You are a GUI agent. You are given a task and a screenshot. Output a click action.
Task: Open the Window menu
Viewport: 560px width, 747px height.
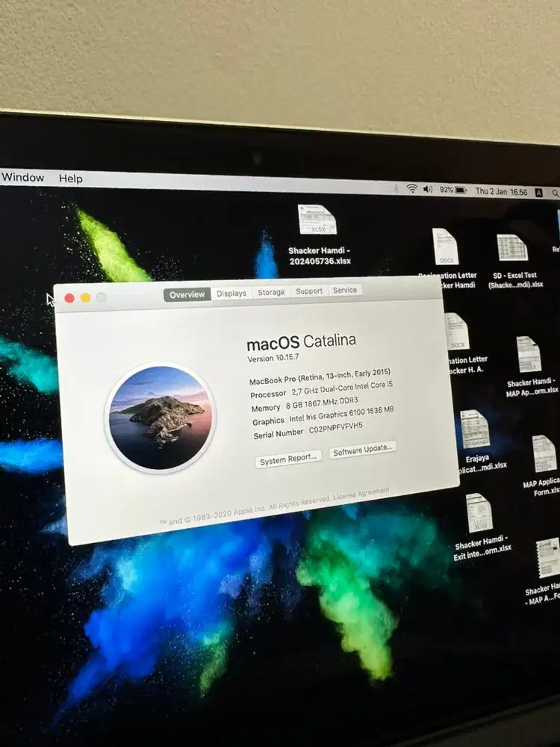(x=22, y=178)
